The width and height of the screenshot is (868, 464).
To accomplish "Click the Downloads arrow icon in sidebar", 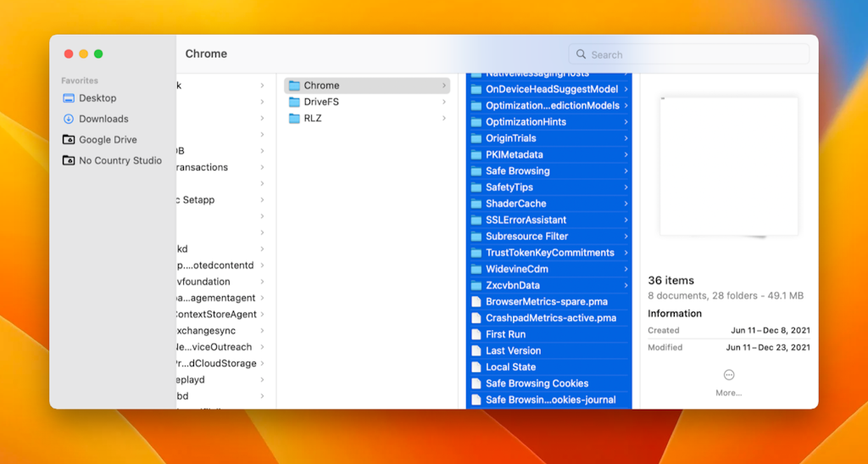I will pos(69,119).
